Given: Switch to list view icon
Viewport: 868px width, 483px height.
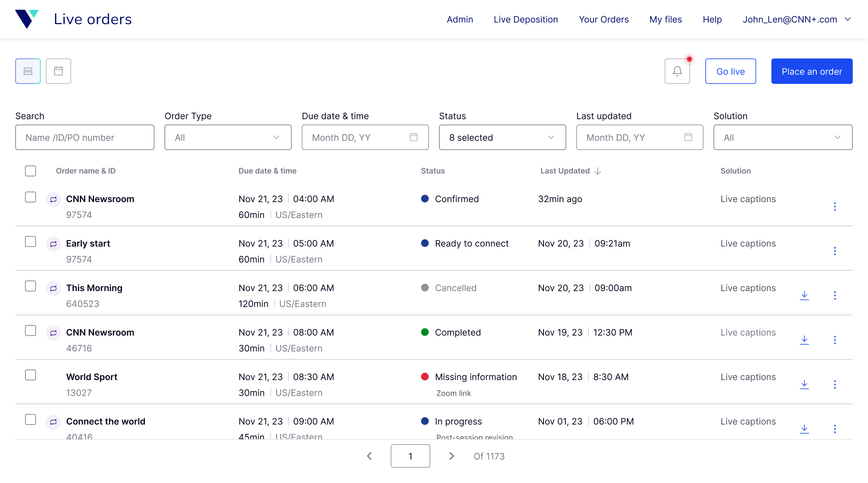Looking at the screenshot, I should click(28, 71).
